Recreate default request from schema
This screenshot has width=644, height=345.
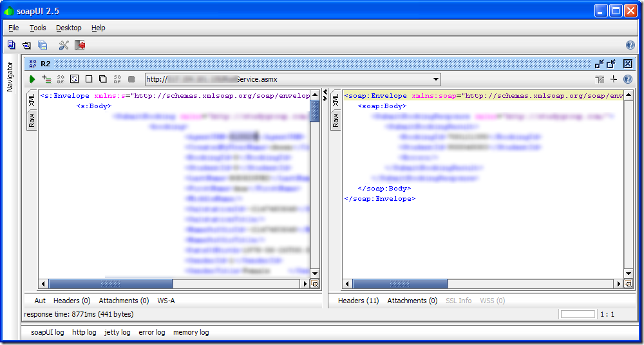[x=74, y=79]
